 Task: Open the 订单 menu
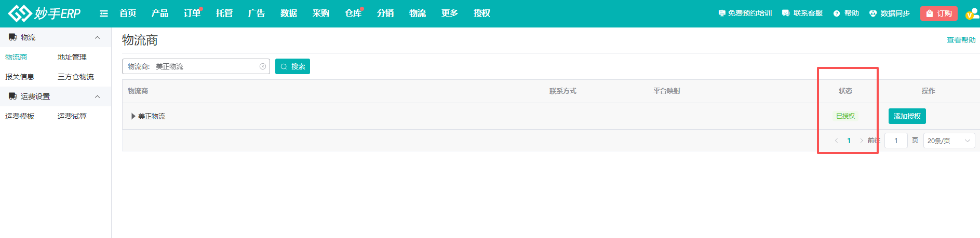[x=192, y=13]
